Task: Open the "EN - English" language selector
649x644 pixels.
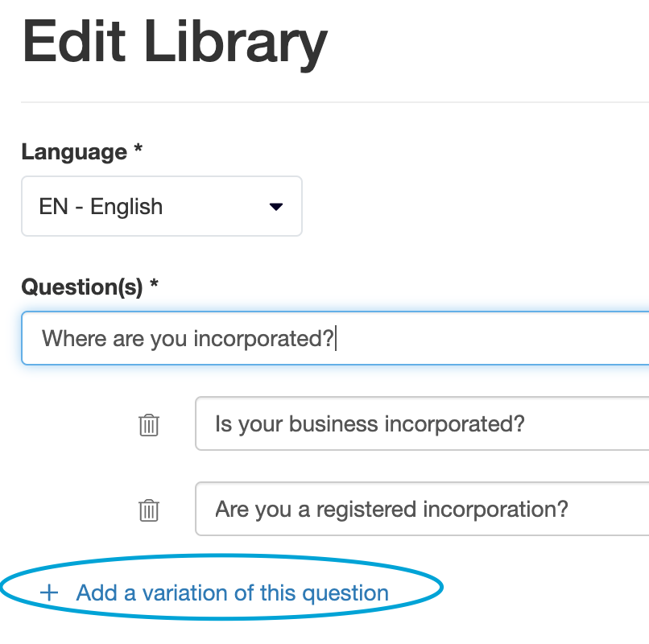Action: tap(162, 206)
